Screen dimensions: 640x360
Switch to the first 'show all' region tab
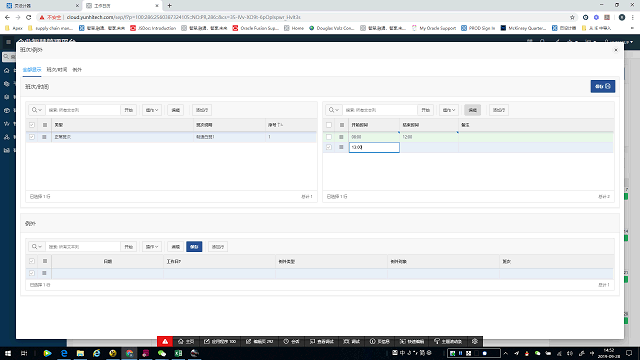[x=32, y=70]
